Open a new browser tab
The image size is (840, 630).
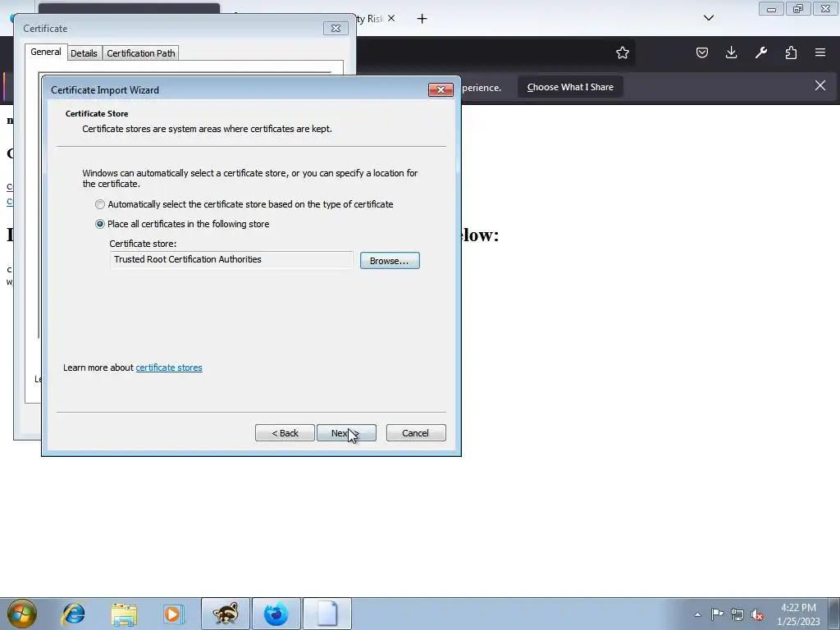click(x=422, y=19)
